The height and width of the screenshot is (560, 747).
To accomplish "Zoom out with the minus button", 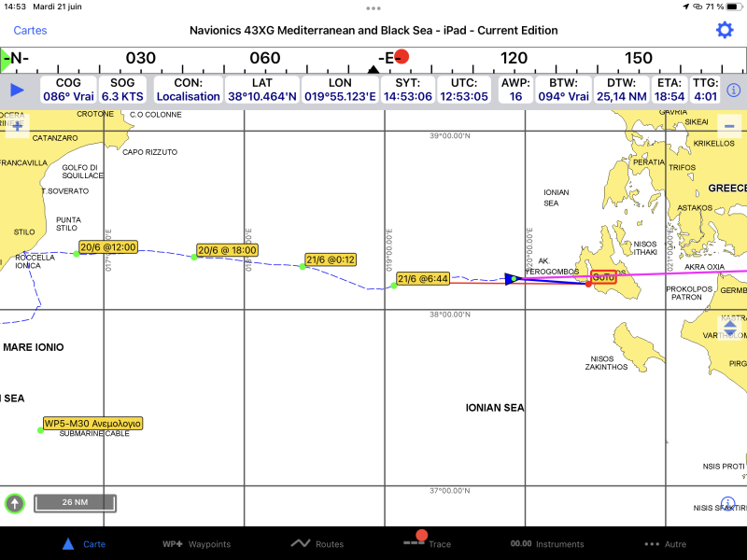I will [729, 126].
